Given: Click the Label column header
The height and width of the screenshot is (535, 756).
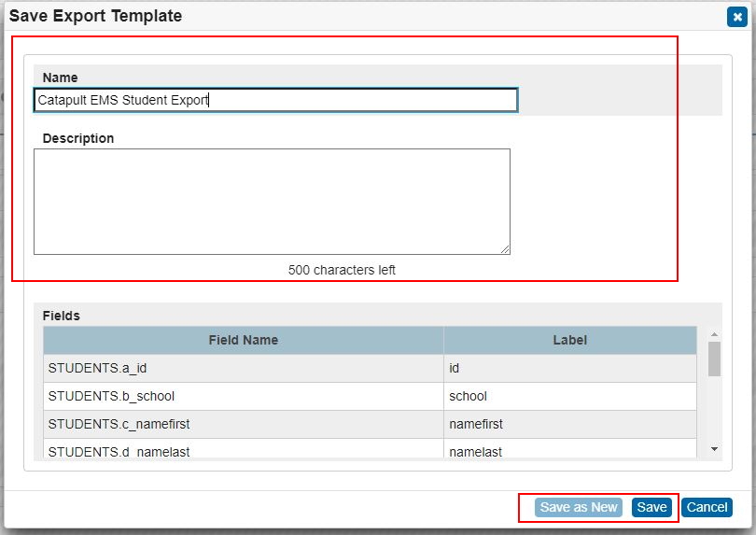Looking at the screenshot, I should (x=570, y=340).
